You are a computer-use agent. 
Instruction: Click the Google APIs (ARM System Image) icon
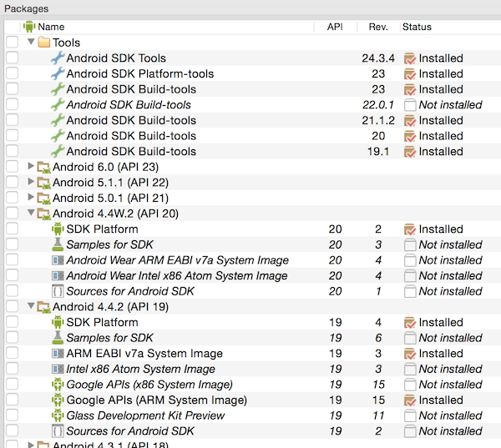point(58,400)
